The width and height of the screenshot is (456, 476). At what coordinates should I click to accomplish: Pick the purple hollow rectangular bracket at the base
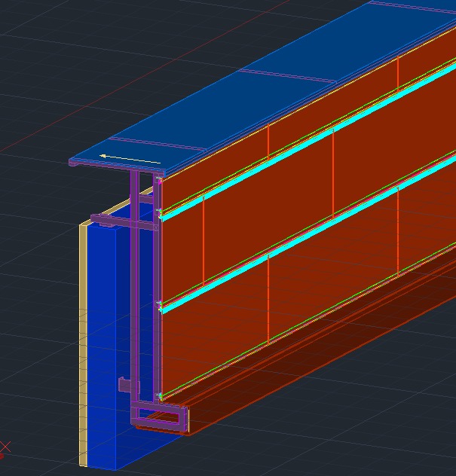click(159, 416)
